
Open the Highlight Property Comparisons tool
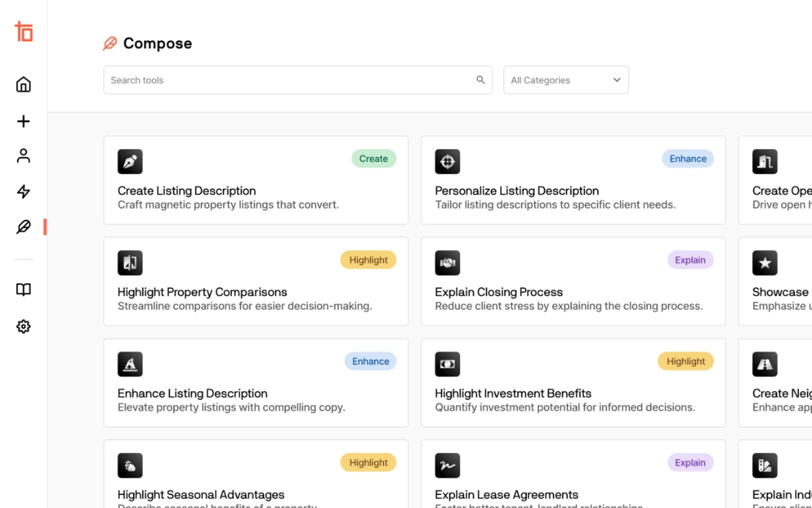pos(256,281)
